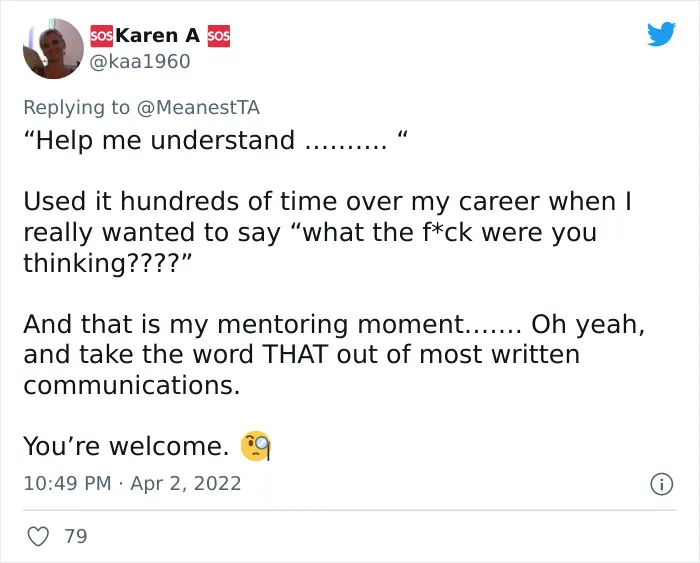Viewport: 700px width, 563px height.
Task: Open the @kaa1960 handle link
Action: coord(140,62)
